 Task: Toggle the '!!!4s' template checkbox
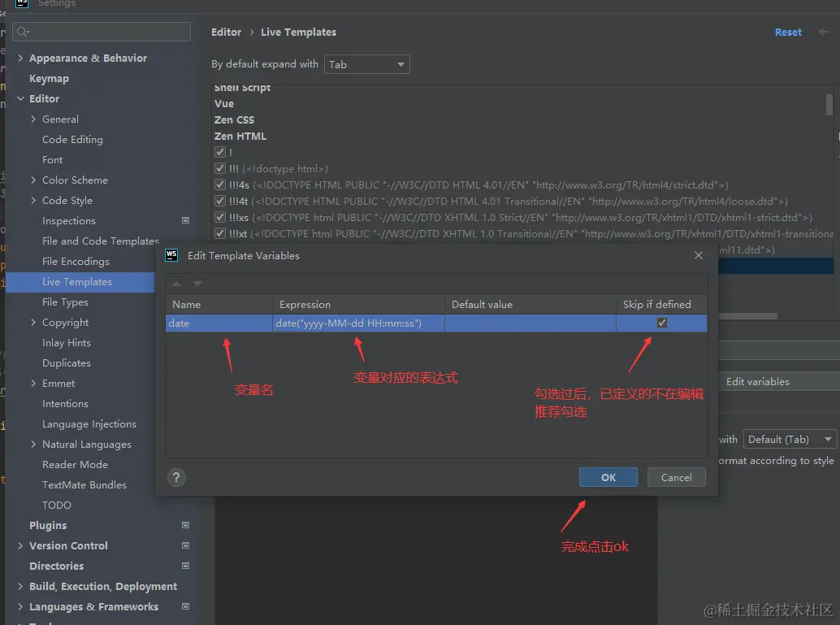click(x=219, y=184)
